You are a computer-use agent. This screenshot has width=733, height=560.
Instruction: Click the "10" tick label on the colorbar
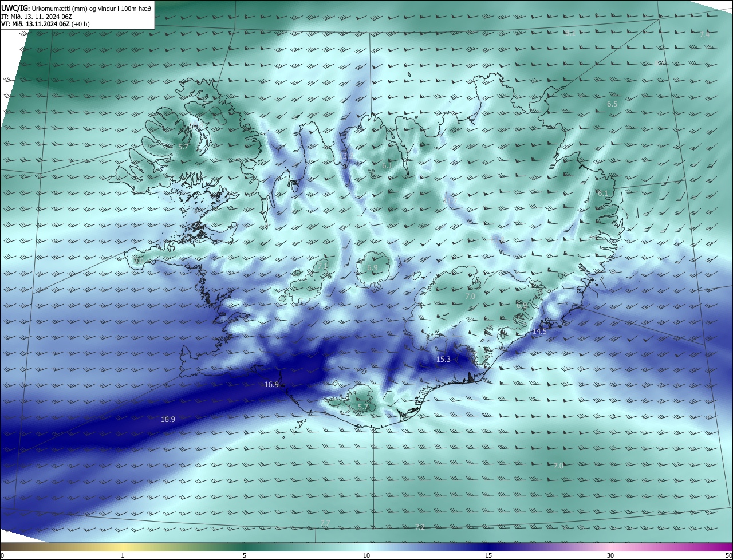366,555
